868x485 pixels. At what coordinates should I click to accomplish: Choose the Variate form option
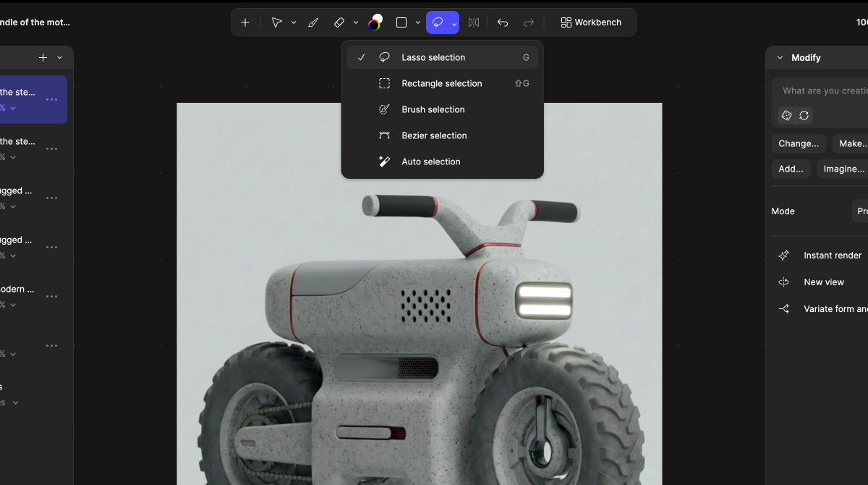click(822, 308)
